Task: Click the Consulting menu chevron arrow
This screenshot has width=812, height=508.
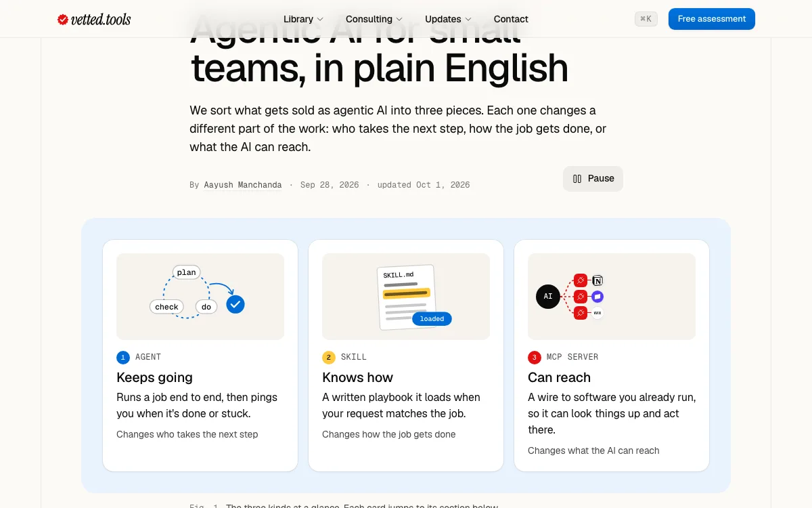Action: [399, 20]
